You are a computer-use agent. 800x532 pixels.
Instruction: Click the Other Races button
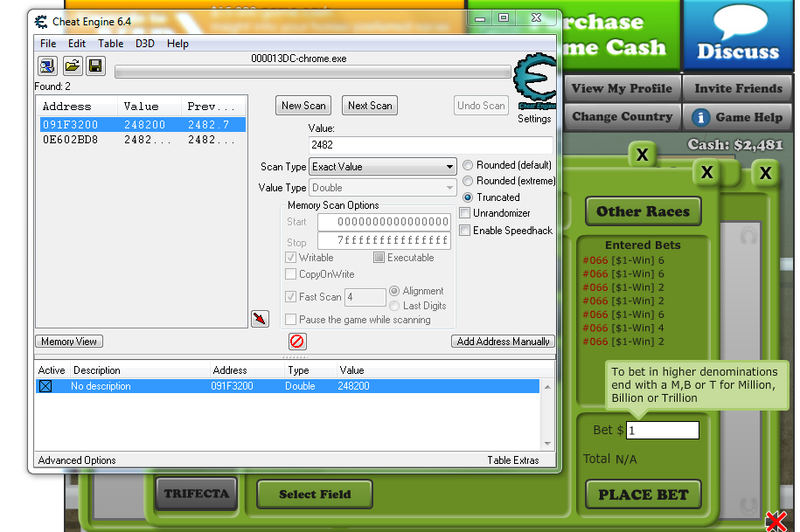point(643,211)
